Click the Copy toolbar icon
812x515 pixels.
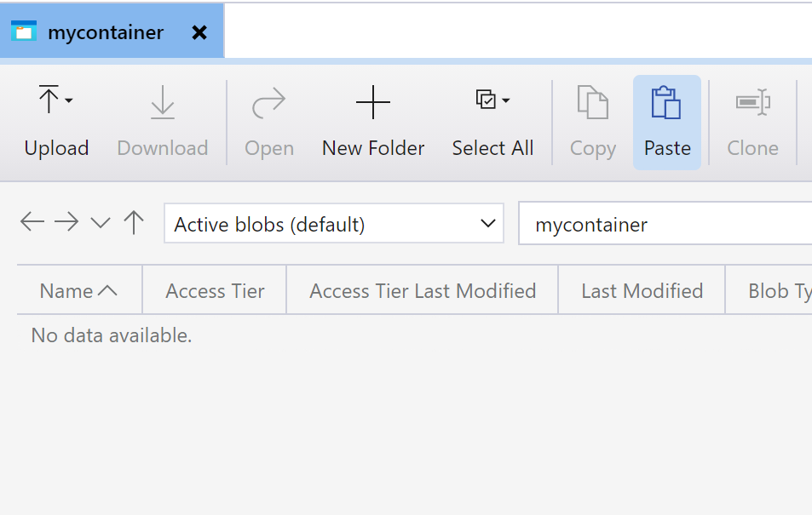pyautogui.click(x=592, y=103)
